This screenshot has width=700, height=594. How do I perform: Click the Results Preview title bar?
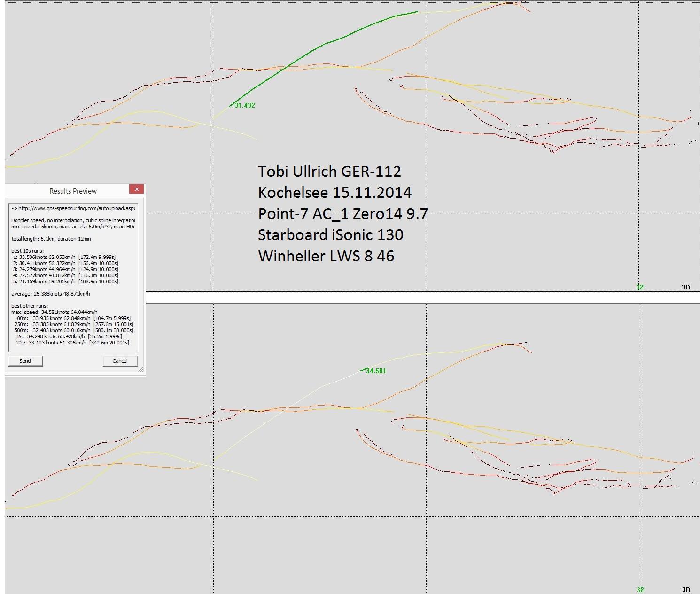point(73,191)
